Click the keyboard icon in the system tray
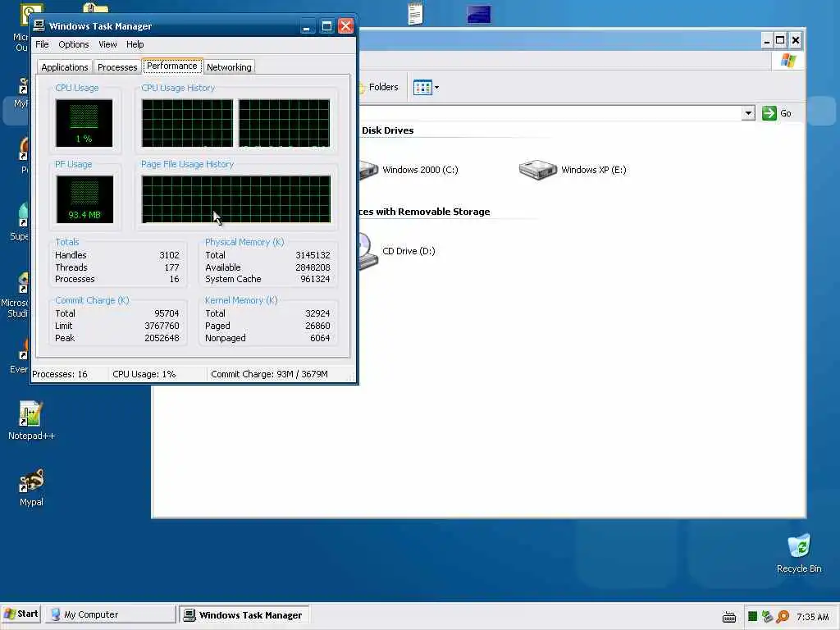This screenshot has width=840, height=630. click(729, 617)
